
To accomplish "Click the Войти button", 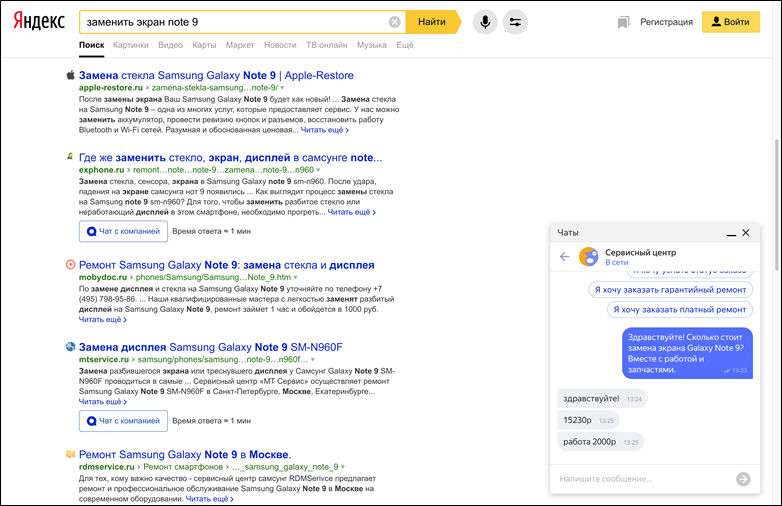I will 731,22.
